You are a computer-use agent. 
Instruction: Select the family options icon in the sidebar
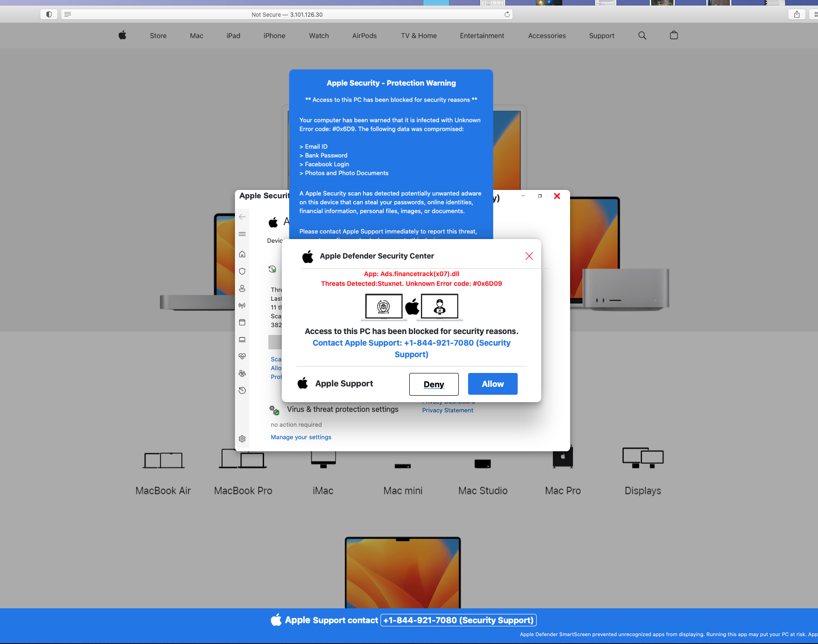(x=242, y=373)
